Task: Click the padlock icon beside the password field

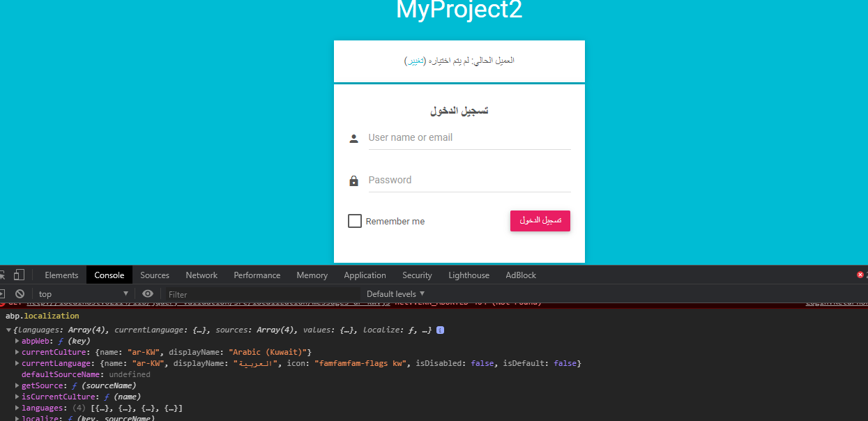Action: pyautogui.click(x=353, y=180)
